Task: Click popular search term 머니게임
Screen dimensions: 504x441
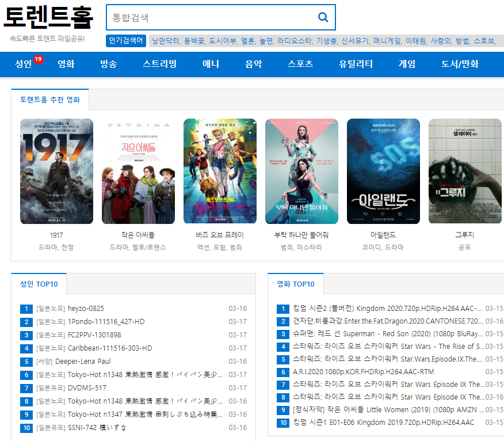Action: point(387,41)
